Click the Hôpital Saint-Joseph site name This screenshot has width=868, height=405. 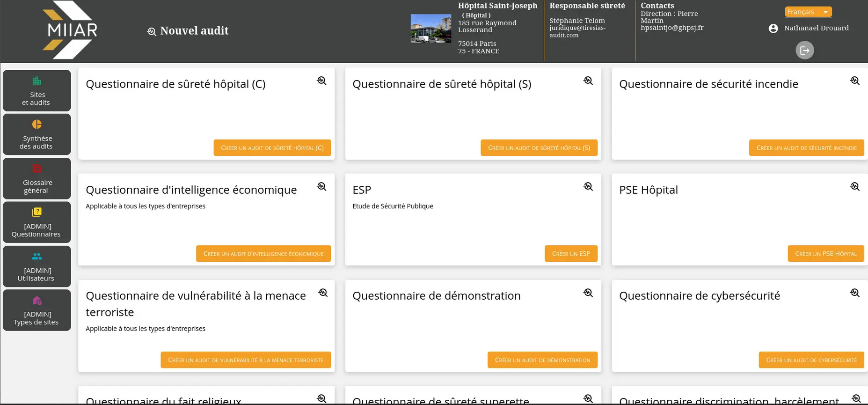(x=498, y=6)
